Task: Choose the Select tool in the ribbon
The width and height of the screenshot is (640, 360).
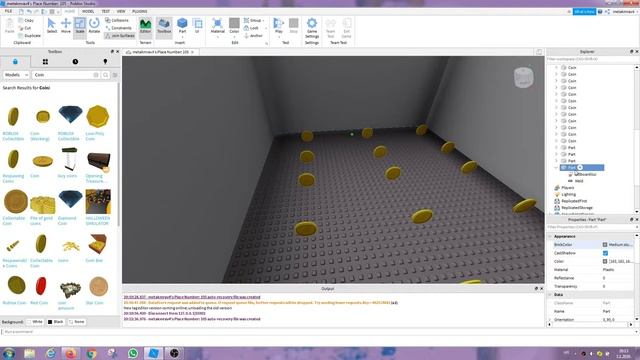Action: (51, 25)
